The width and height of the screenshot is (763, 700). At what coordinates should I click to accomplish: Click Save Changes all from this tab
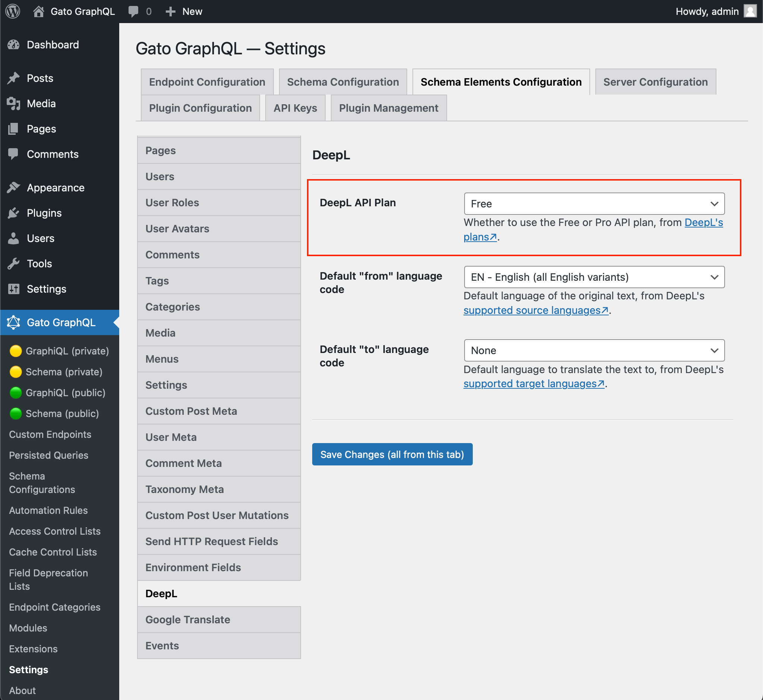392,454
